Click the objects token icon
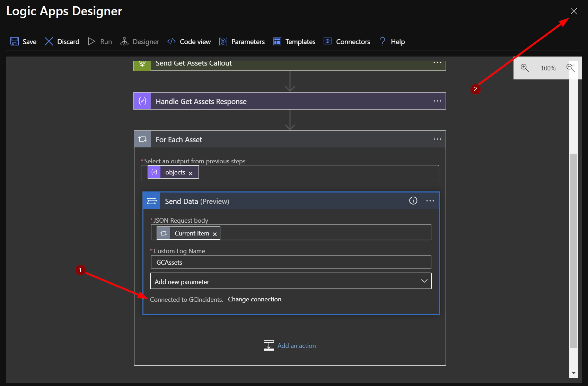 coord(154,172)
